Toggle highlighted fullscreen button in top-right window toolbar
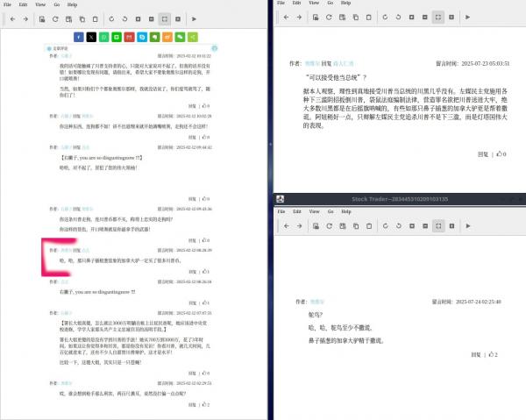The image size is (526, 420). pyautogui.click(x=437, y=16)
